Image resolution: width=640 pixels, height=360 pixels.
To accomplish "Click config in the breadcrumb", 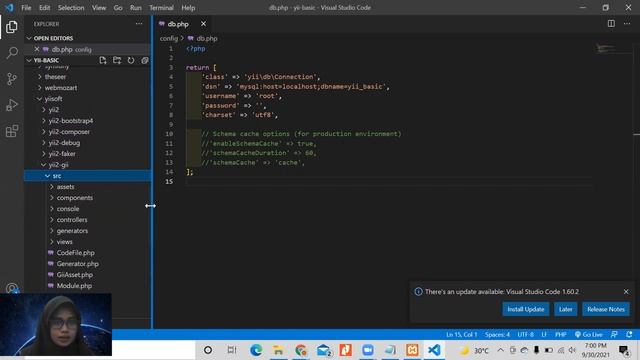I will (x=169, y=38).
